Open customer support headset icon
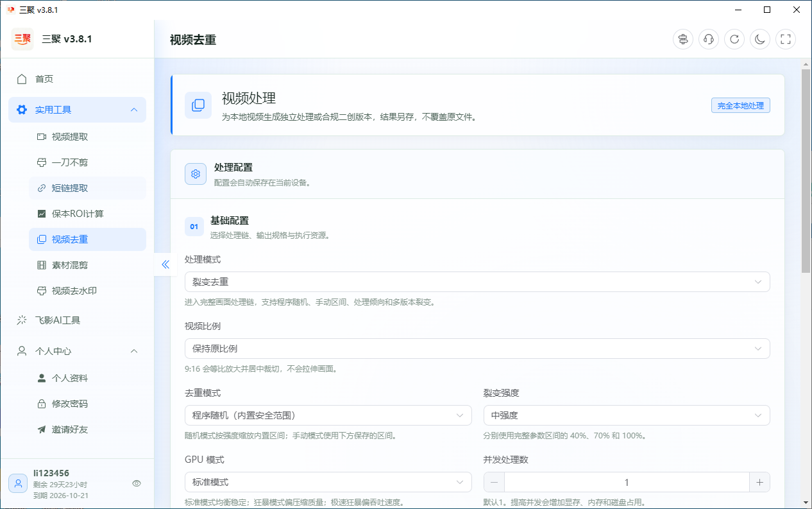Viewport: 812px width, 509px height. pyautogui.click(x=709, y=39)
